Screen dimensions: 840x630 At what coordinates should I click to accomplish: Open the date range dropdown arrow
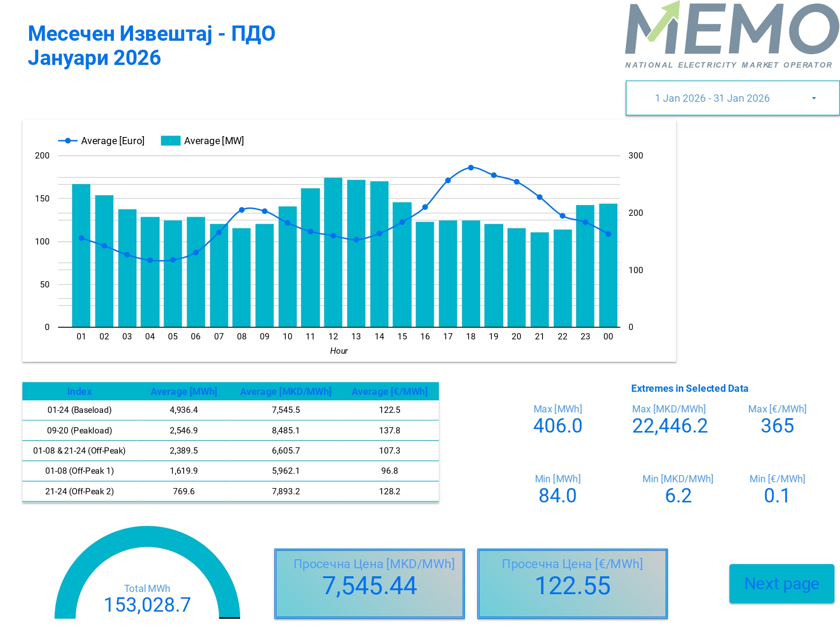[x=814, y=99]
